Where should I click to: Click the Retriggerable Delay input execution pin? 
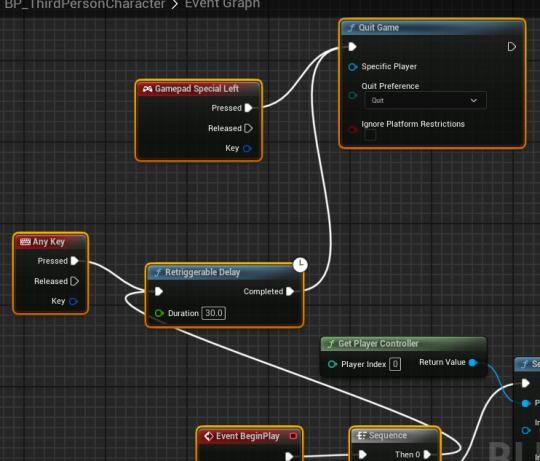(158, 291)
